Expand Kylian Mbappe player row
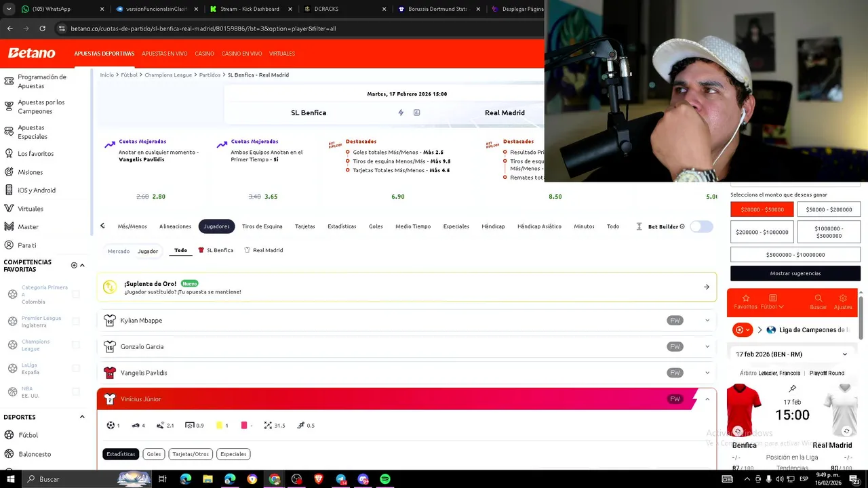 coord(407,321)
